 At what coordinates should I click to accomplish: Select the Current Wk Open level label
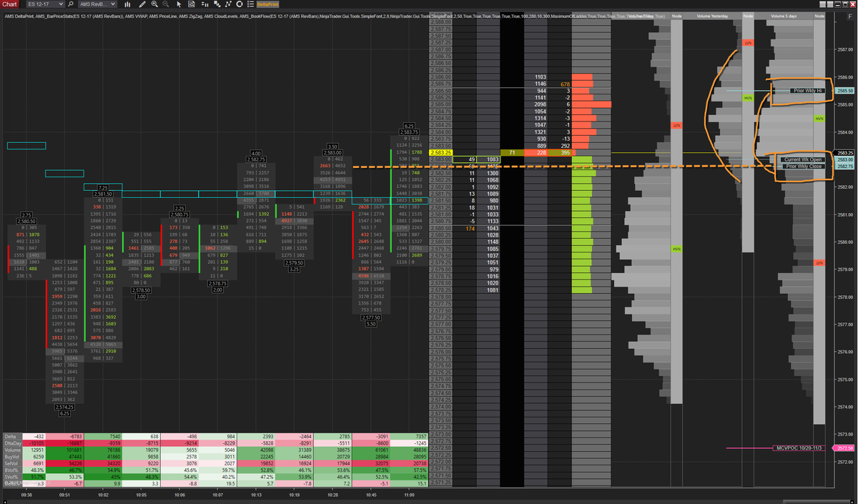[804, 159]
